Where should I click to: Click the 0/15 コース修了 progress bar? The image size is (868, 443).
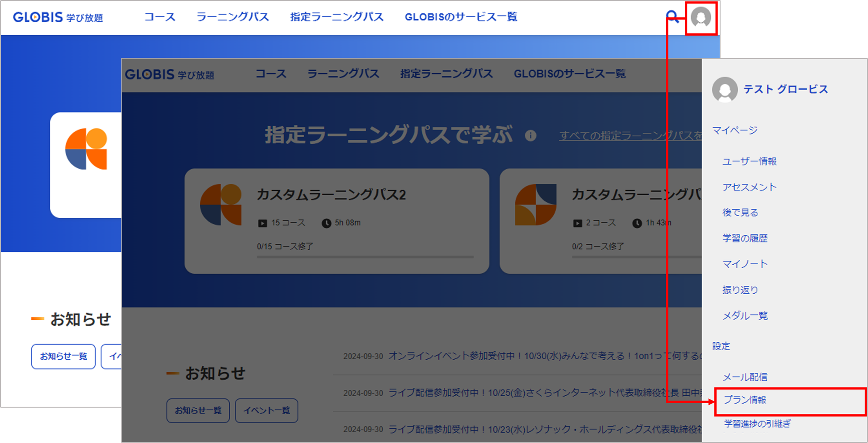point(365,257)
